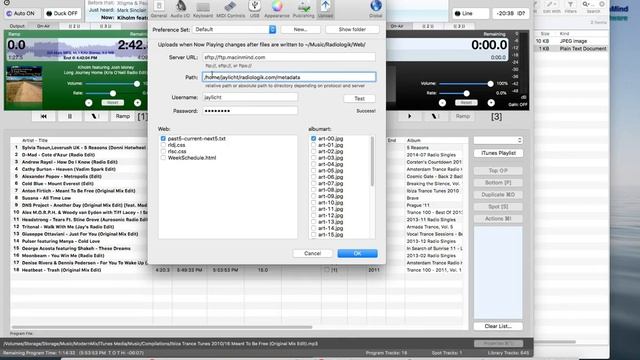Screen dimensions: 640x360
Task: Check the rlsc.css upload checkbox
Action: [163, 151]
